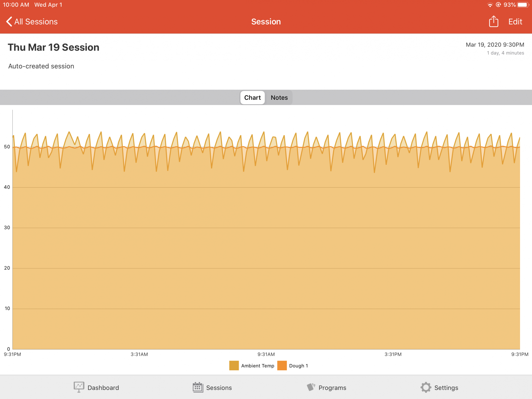Screen dimensions: 532x399
Task: Tap the battery indicator in status bar
Action: coord(523,5)
